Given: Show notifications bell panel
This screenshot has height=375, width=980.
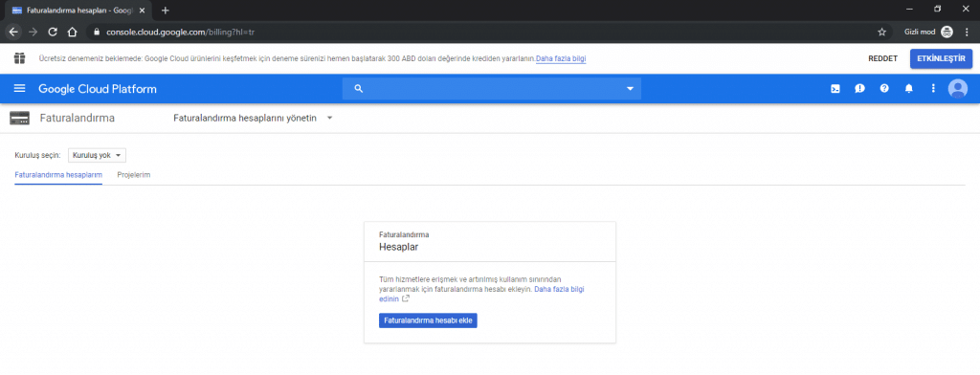Looking at the screenshot, I should point(909,89).
